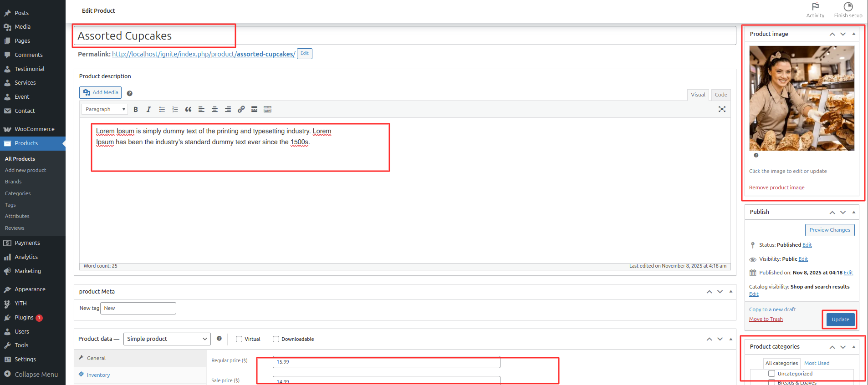
Task: Center align text in the editor
Action: 214,109
